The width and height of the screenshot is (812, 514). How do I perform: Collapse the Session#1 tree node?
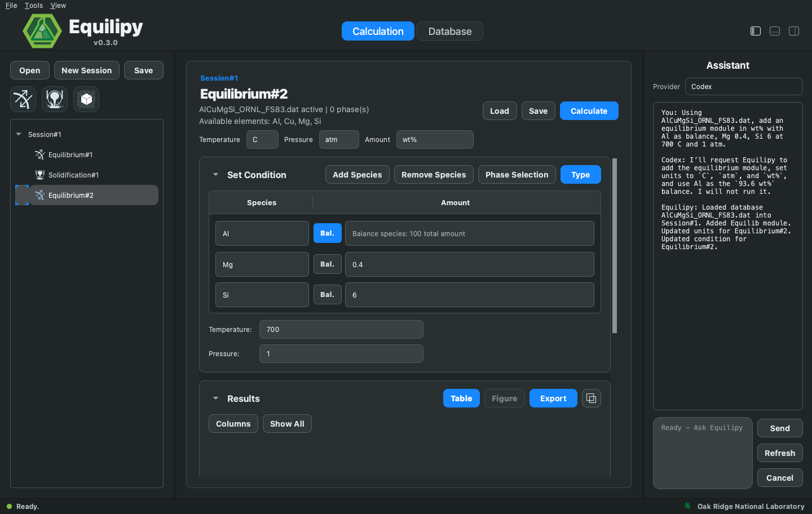[19, 134]
